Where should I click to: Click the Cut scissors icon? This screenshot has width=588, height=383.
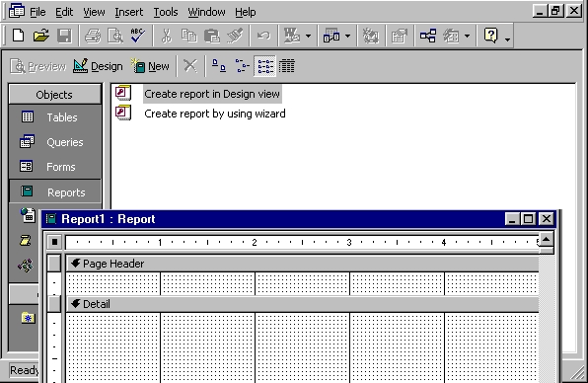(x=166, y=36)
